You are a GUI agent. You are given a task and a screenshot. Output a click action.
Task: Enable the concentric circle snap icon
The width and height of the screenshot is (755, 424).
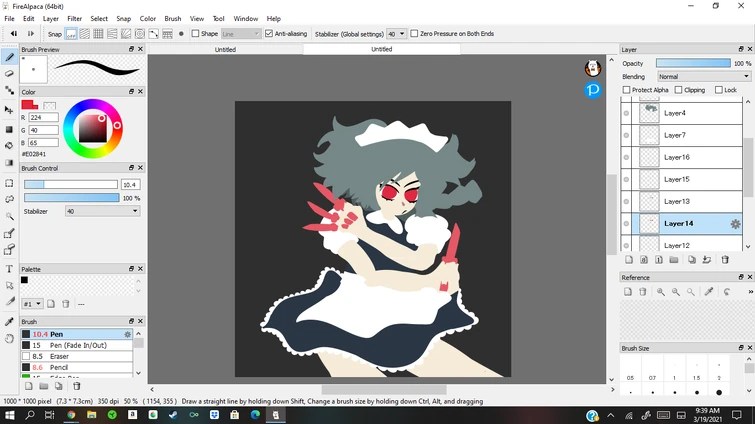tap(140, 34)
